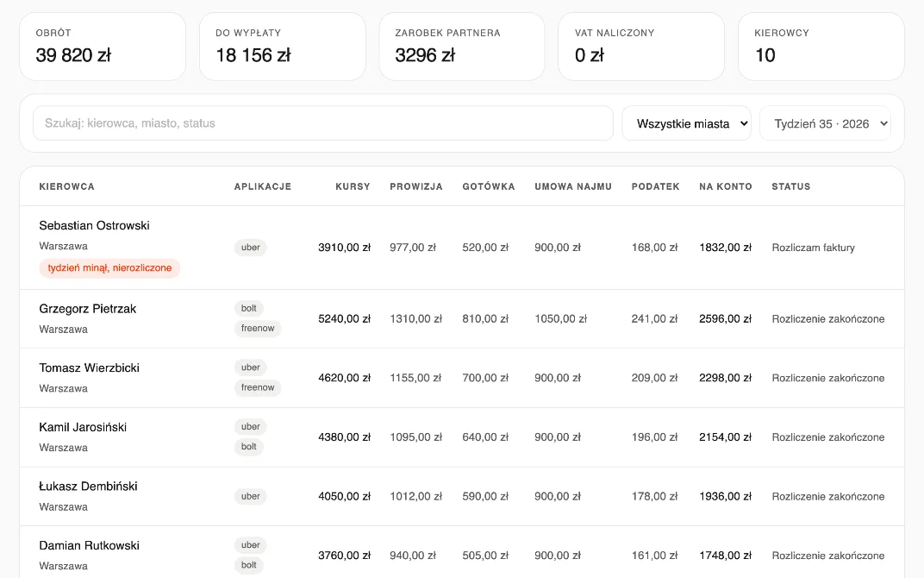
Task: Click the 1095,00 zł commission amount
Action: point(416,437)
